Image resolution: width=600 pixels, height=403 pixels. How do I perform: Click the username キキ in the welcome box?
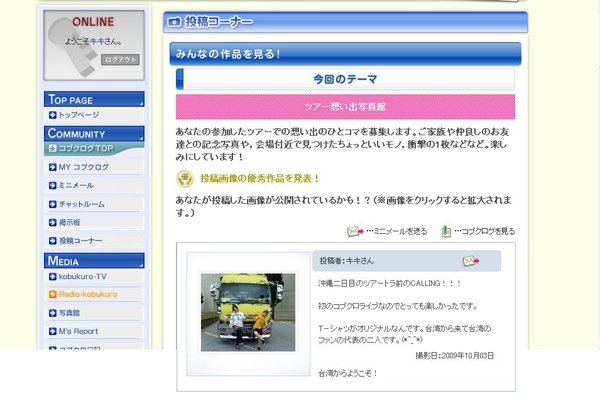tap(97, 41)
